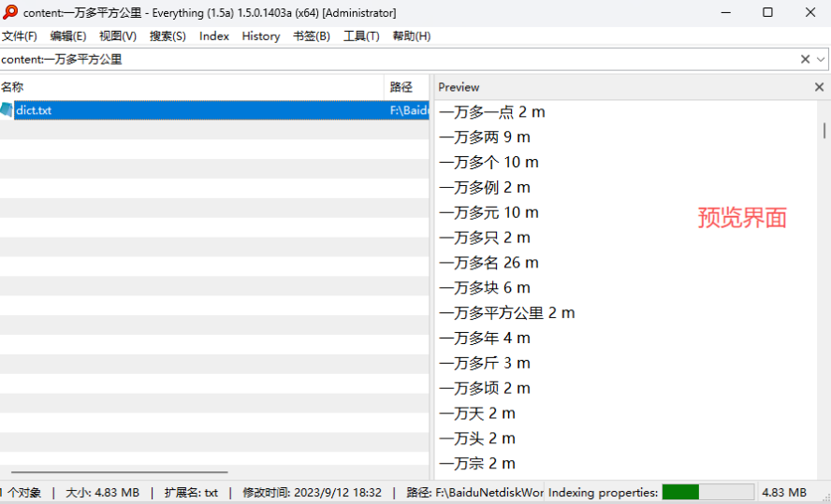831x504 pixels.
Task: Click preview line 一万多斤 3 m
Action: (x=485, y=363)
